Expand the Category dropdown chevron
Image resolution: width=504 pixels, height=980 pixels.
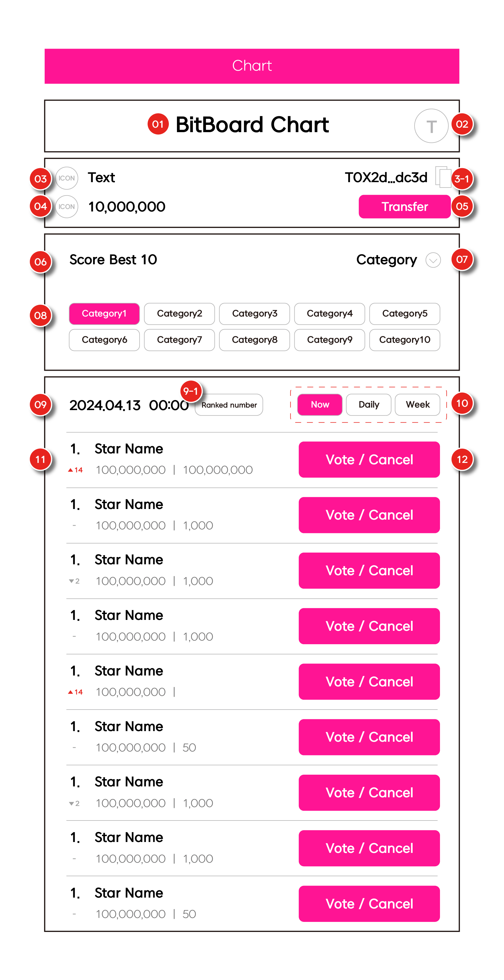[433, 260]
